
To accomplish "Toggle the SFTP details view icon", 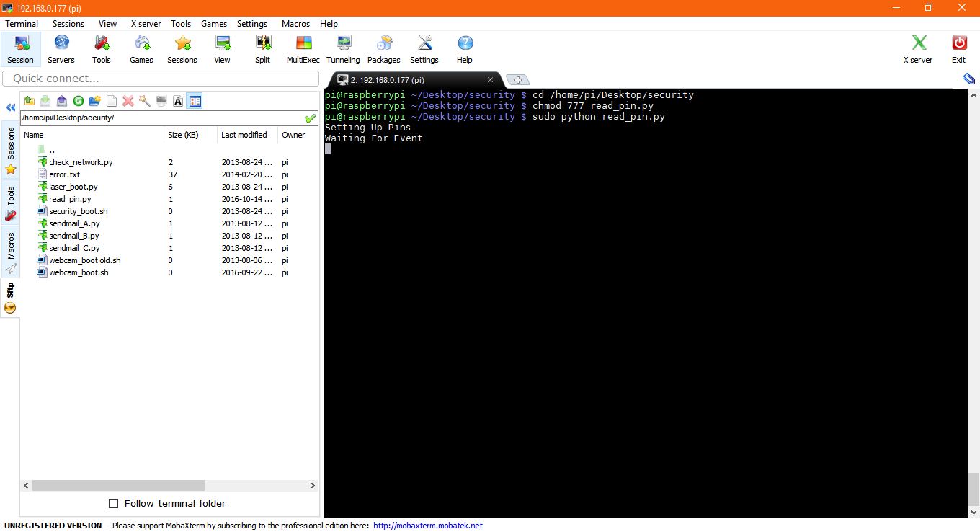I will [195, 101].
